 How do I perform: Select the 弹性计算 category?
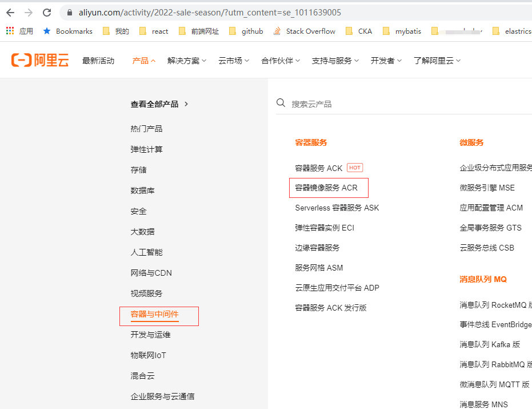(x=146, y=149)
